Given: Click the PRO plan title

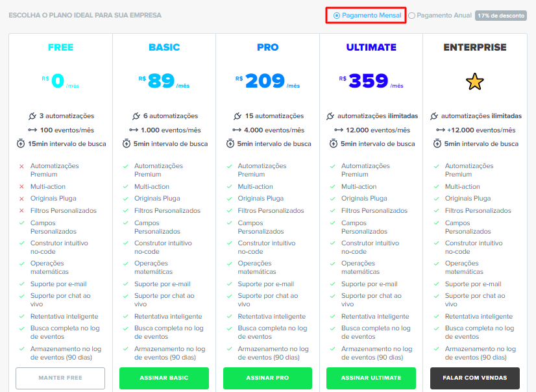Looking at the screenshot, I should coord(267,47).
